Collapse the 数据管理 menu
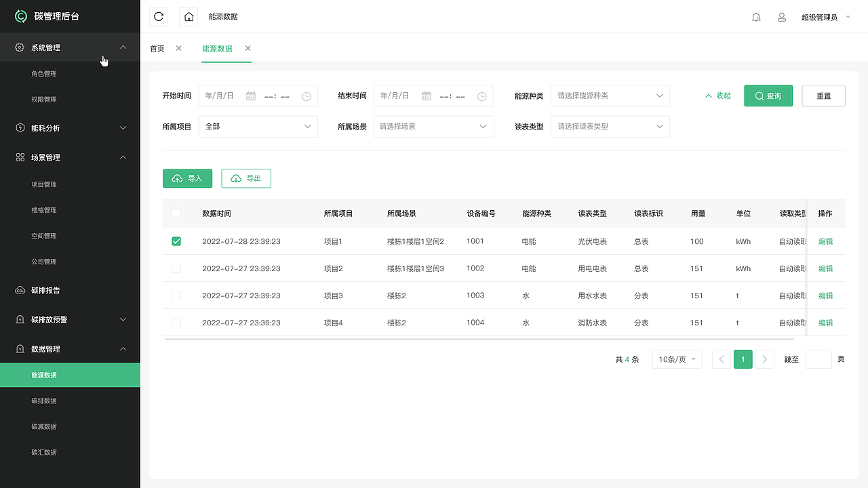 [x=123, y=349]
